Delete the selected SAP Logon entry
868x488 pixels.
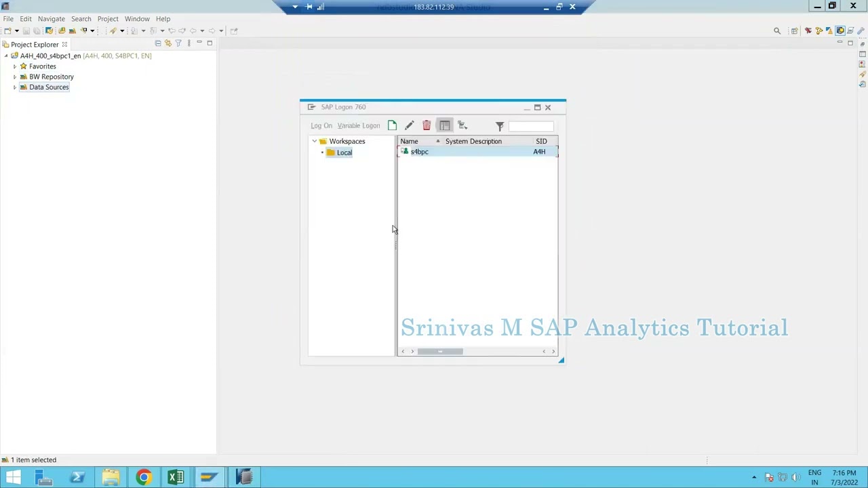point(427,125)
